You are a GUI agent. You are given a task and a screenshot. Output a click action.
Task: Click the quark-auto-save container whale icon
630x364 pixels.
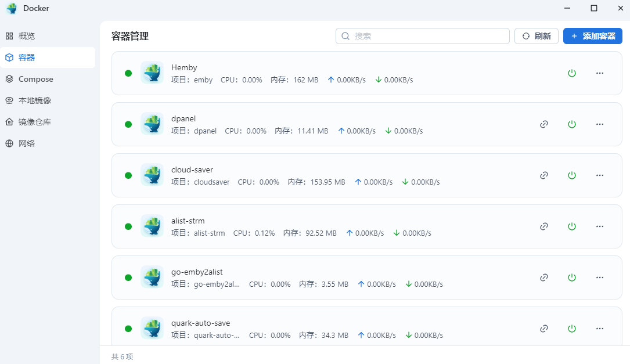click(152, 328)
